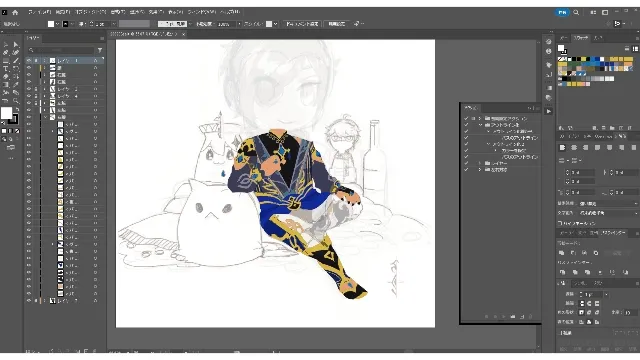
Task: Click create new action icon in the Actions panel
Action: [x=522, y=316]
